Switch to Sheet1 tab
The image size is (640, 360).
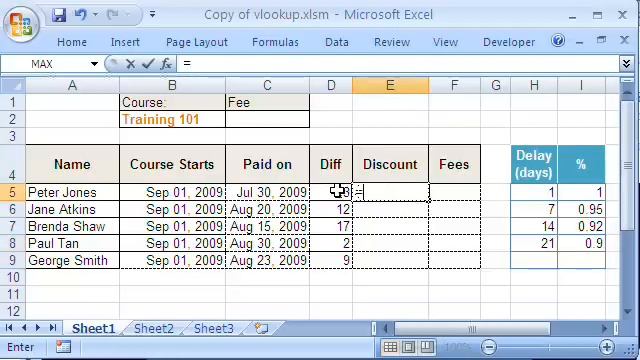coord(93,328)
